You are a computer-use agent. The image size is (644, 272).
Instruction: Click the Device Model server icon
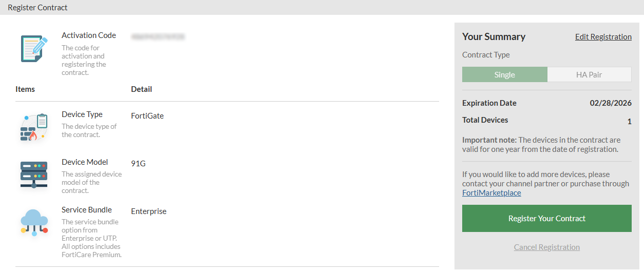tap(34, 175)
